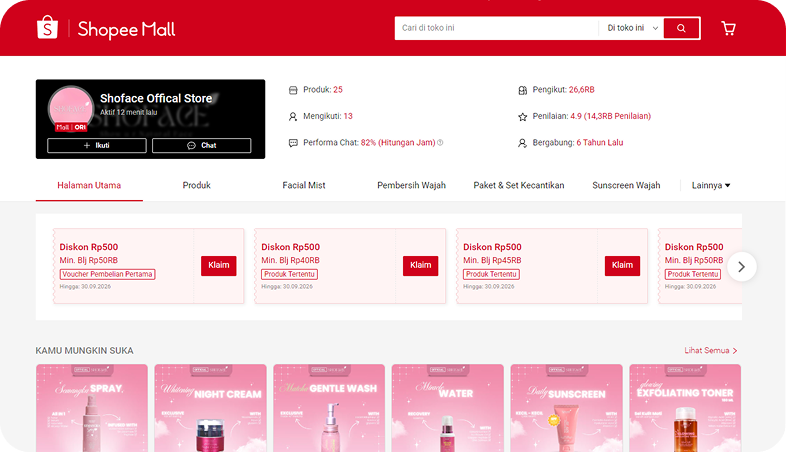Click the Pengikut followers icon
786x452 pixels.
click(x=522, y=90)
